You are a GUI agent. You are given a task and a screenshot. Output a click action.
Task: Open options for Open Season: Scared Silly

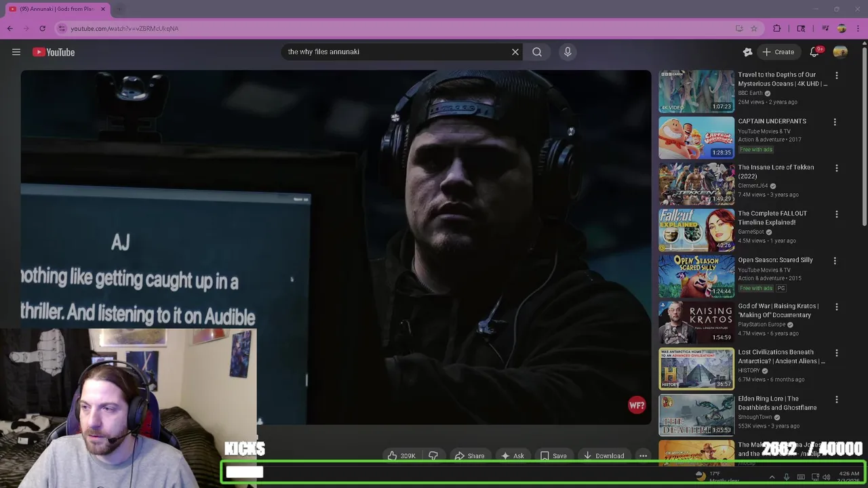pyautogui.click(x=836, y=261)
